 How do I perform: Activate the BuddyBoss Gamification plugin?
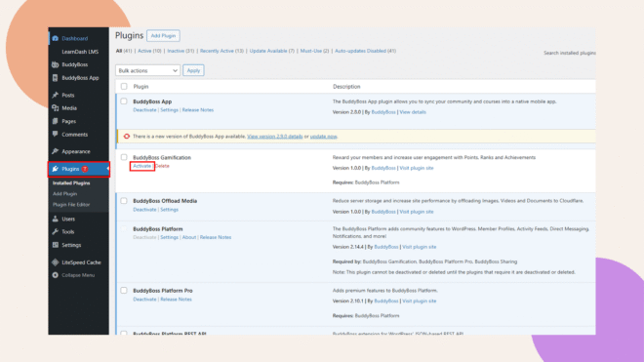(x=141, y=166)
